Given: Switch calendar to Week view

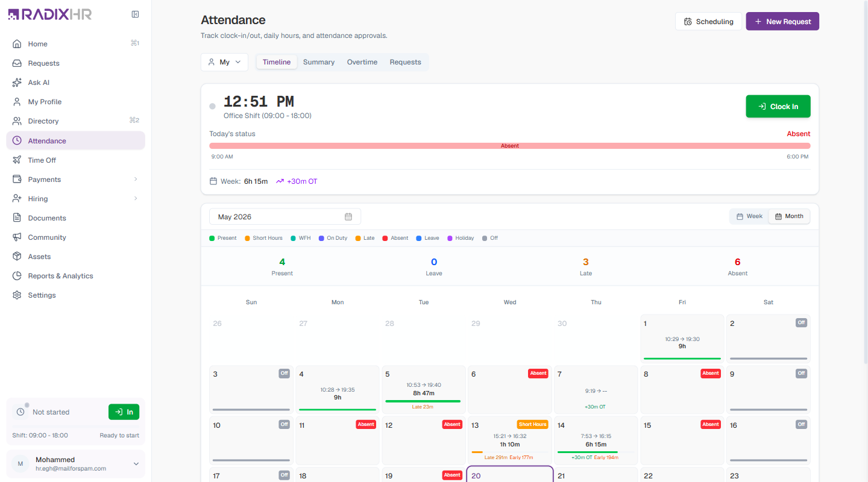Looking at the screenshot, I should (x=749, y=216).
